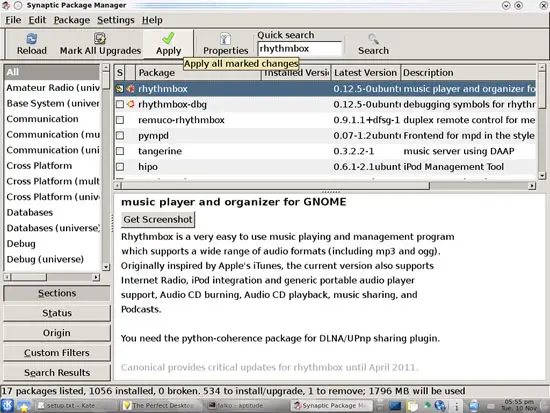Click the Search magnifier icon
This screenshot has width=550, height=413.
pyautogui.click(x=373, y=39)
